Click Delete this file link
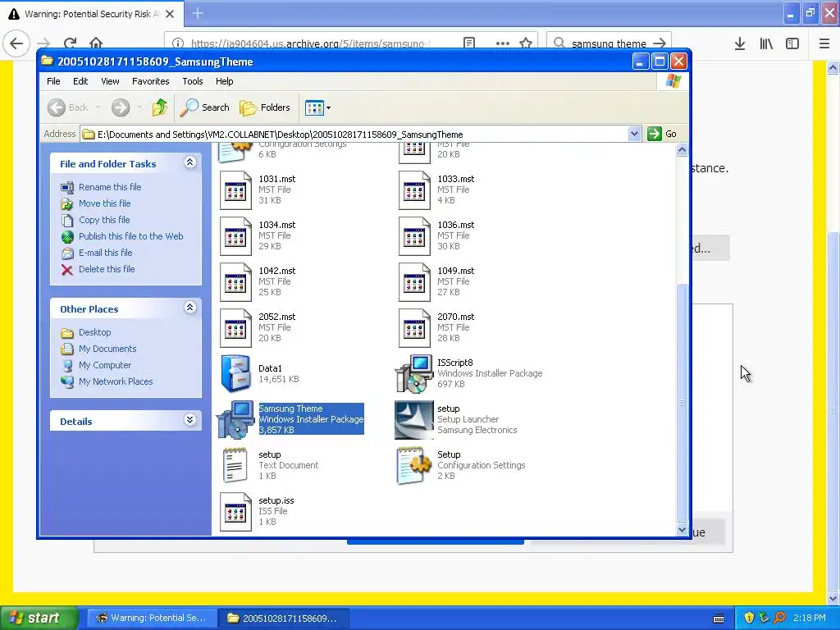Screen dimensions: 840x630 point(107,269)
